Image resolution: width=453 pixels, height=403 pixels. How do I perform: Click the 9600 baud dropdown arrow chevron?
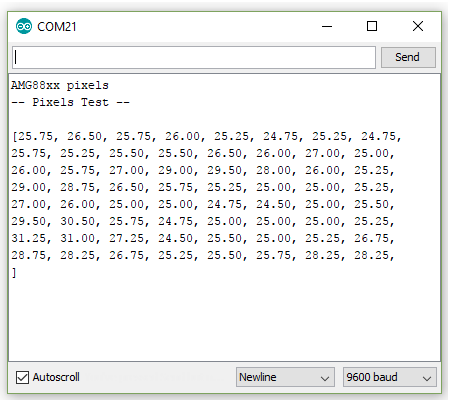point(427,378)
